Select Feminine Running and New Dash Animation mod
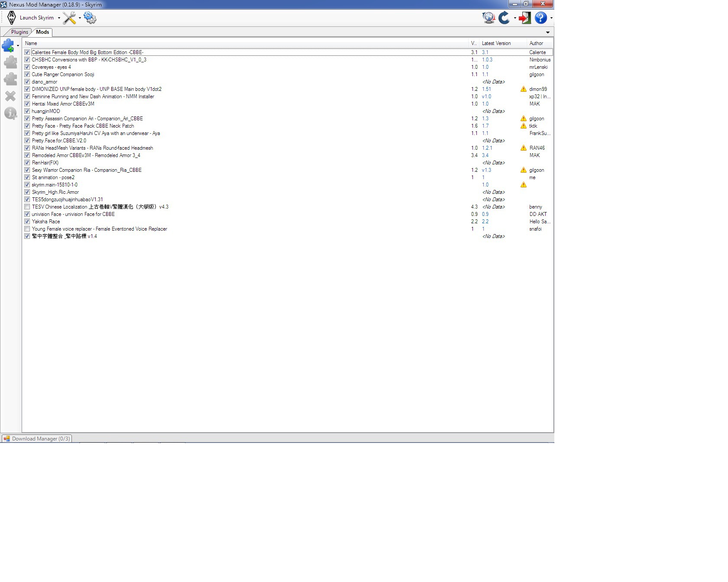 pyautogui.click(x=93, y=96)
